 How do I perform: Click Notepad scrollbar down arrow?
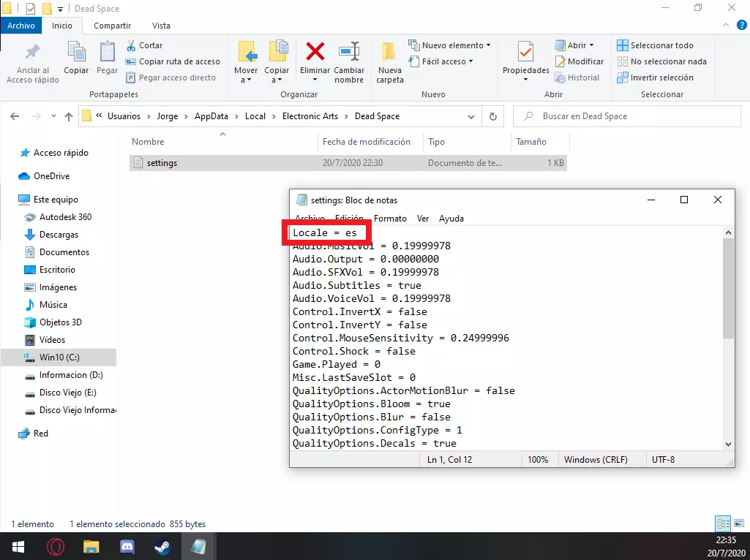point(729,444)
